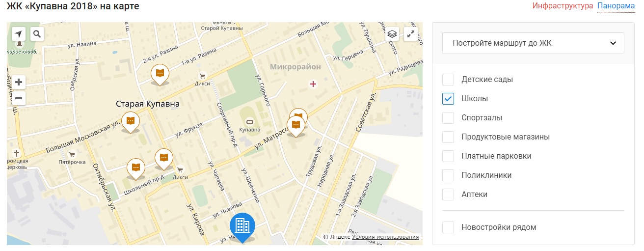Toggle the Спортзалы checkbox
644x251 pixels.
tap(448, 118)
